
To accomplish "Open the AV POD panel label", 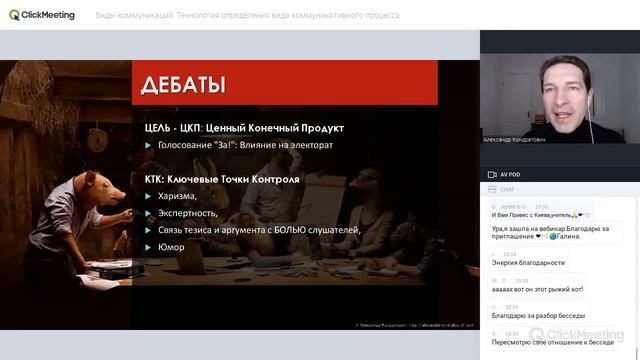I will [x=510, y=175].
